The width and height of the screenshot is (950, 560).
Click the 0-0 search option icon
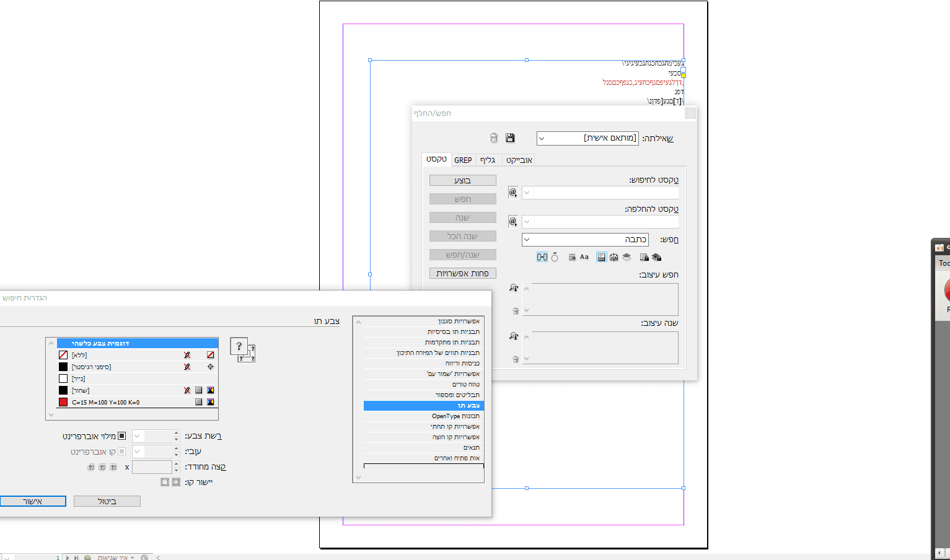(x=542, y=257)
